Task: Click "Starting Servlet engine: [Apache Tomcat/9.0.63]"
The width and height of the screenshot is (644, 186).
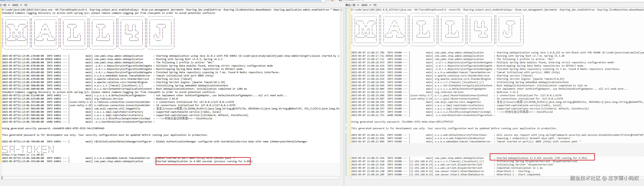Action: [530, 79]
